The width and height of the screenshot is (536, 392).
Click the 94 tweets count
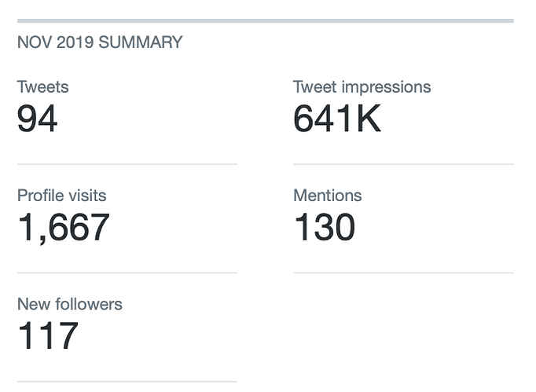point(37,119)
